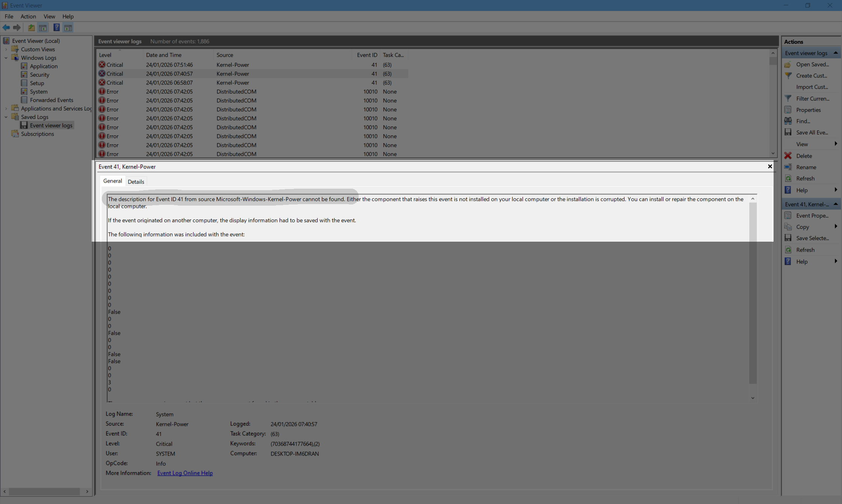Open the Help menu in menu bar

[68, 17]
